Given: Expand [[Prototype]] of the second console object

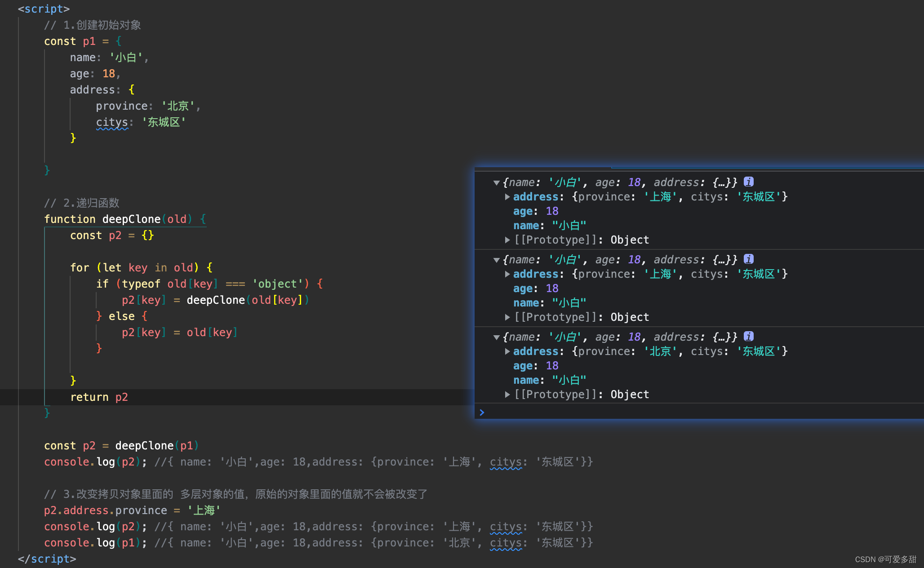Looking at the screenshot, I should coord(507,317).
